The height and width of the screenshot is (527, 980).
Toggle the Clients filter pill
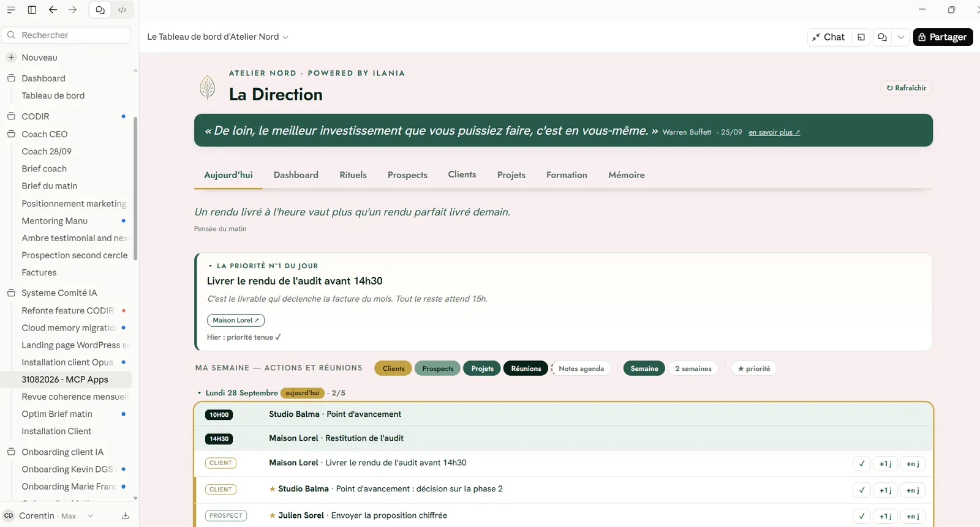pyautogui.click(x=393, y=368)
